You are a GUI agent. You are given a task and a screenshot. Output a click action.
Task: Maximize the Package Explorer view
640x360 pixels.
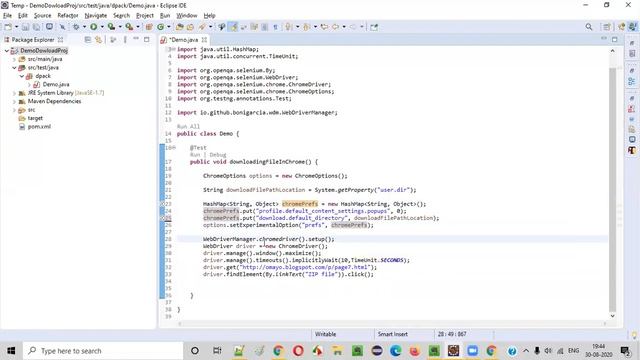(147, 40)
